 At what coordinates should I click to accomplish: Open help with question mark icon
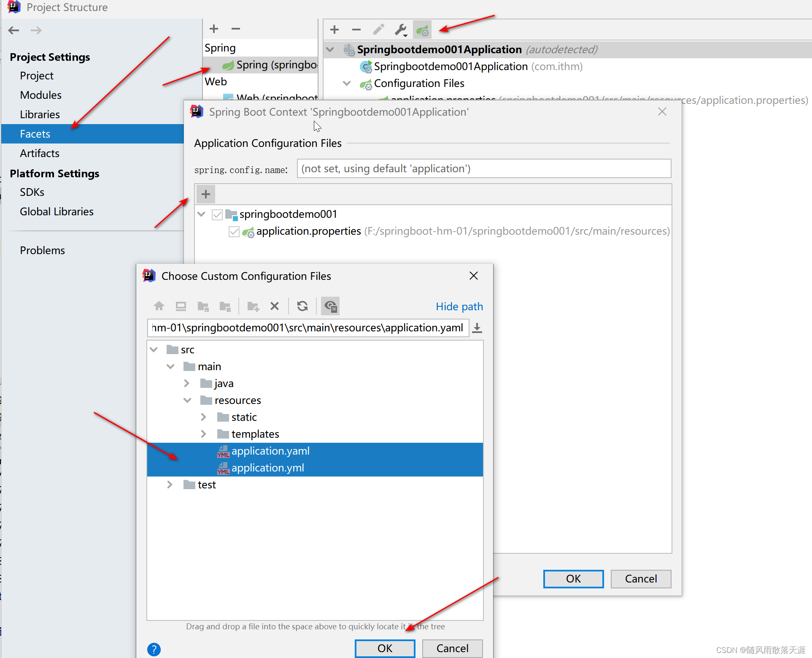tap(154, 649)
